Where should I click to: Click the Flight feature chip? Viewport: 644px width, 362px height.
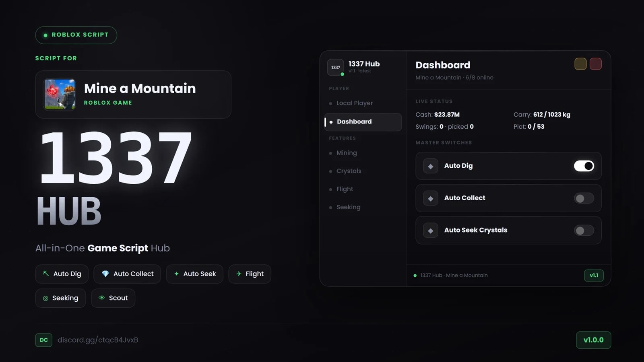(x=250, y=274)
